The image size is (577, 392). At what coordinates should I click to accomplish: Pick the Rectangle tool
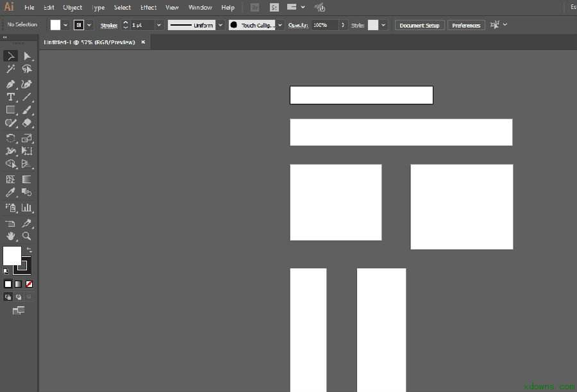[x=11, y=110]
